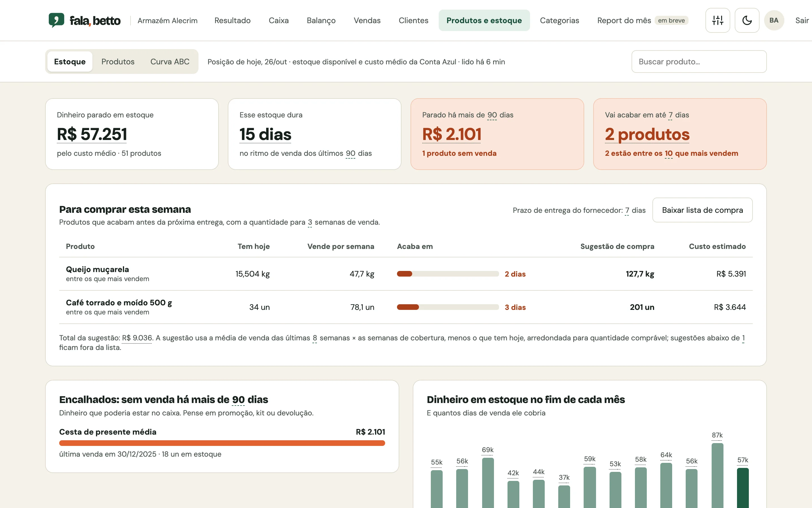Focus the Buscar produto search field

coord(699,62)
